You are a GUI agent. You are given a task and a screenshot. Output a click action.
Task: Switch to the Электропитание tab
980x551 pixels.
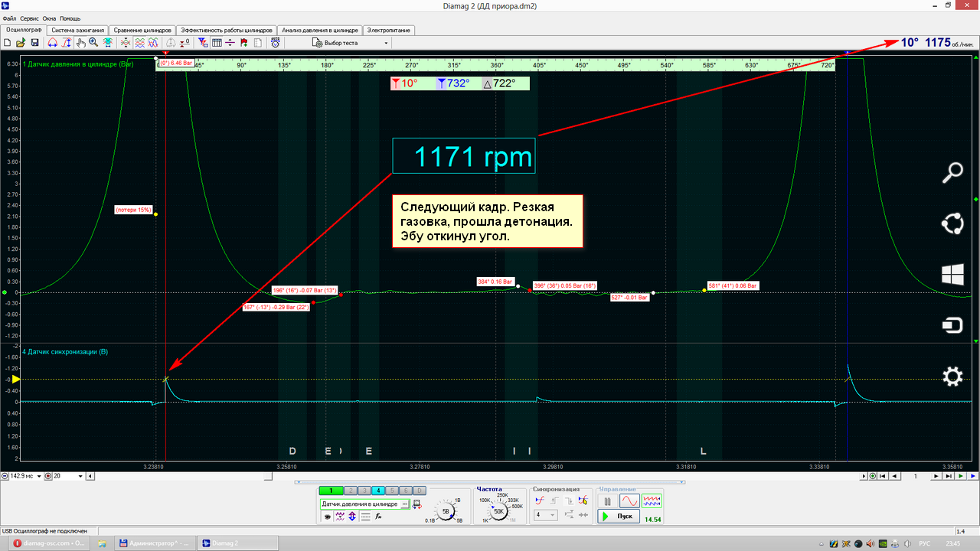389,30
